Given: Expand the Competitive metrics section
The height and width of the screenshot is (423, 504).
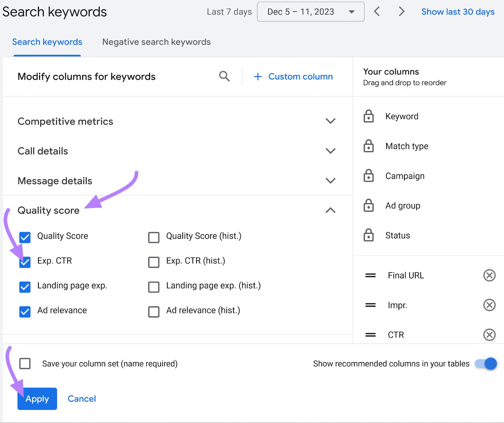Looking at the screenshot, I should (330, 121).
